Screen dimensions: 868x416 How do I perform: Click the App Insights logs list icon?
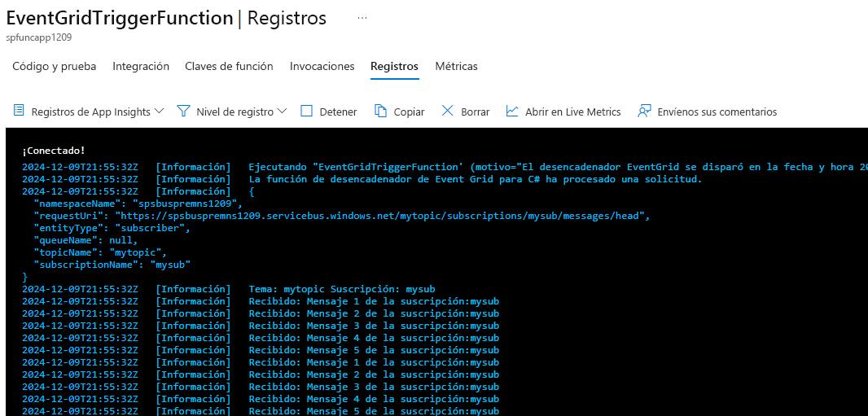[x=19, y=111]
